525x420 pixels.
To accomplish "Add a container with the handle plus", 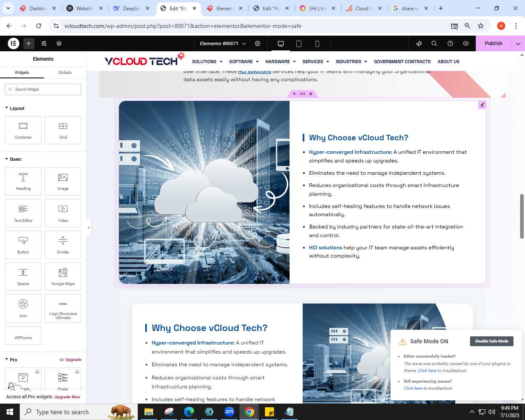I will tap(294, 94).
